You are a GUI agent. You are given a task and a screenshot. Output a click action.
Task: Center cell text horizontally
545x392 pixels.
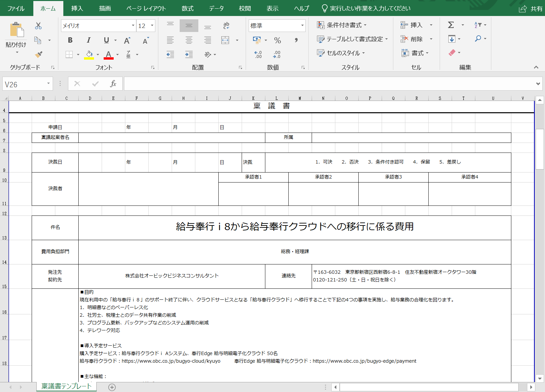[189, 40]
